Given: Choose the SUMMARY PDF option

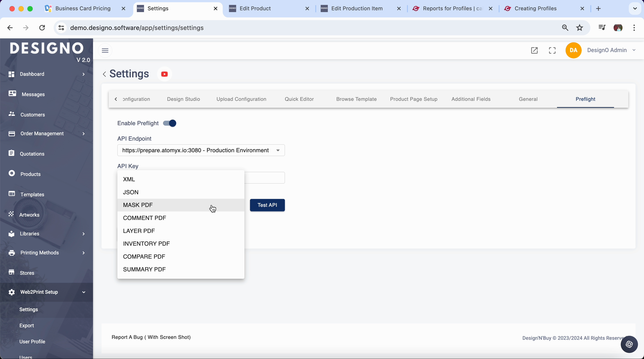Looking at the screenshot, I should 144,269.
